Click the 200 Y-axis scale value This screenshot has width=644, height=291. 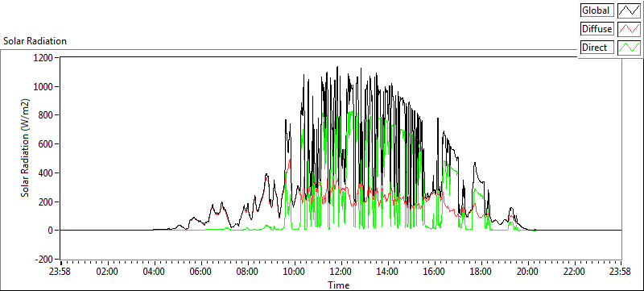(x=47, y=202)
